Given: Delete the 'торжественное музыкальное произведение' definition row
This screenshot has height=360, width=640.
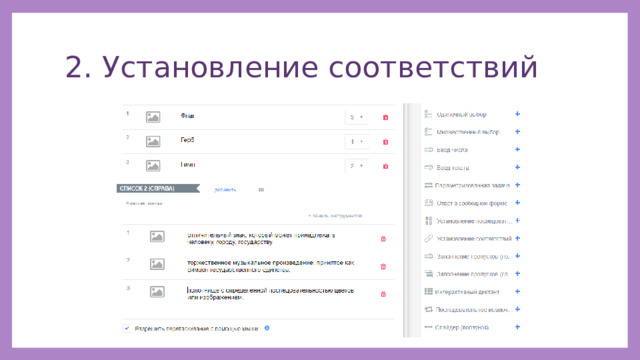Looking at the screenshot, I should tap(383, 267).
